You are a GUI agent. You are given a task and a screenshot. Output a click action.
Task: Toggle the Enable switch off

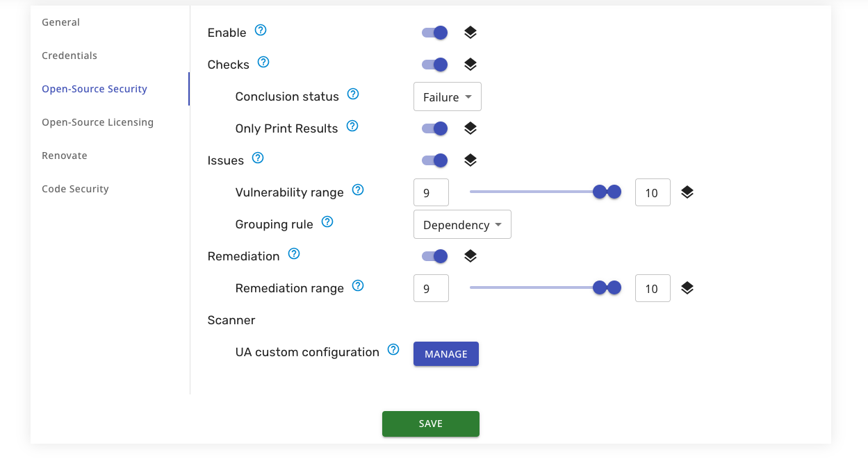(x=434, y=33)
